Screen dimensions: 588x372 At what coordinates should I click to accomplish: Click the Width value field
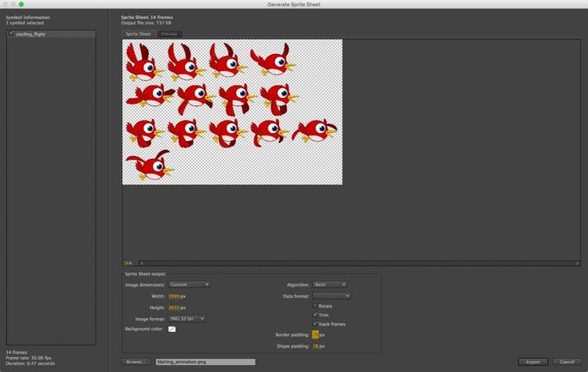click(x=174, y=296)
